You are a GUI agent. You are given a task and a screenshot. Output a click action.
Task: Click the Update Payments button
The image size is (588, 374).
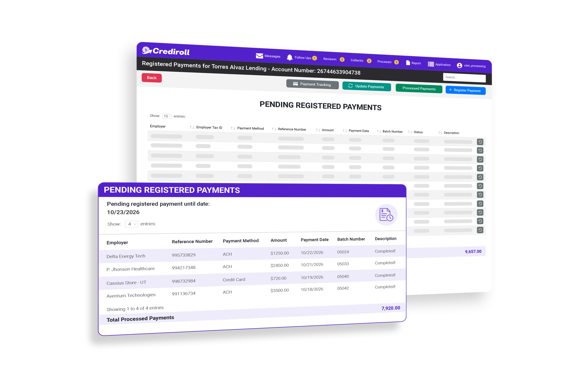click(366, 86)
